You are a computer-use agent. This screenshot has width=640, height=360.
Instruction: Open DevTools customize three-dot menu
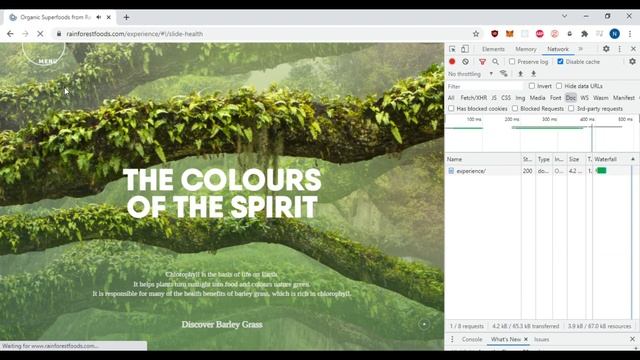pyautogui.click(x=620, y=49)
